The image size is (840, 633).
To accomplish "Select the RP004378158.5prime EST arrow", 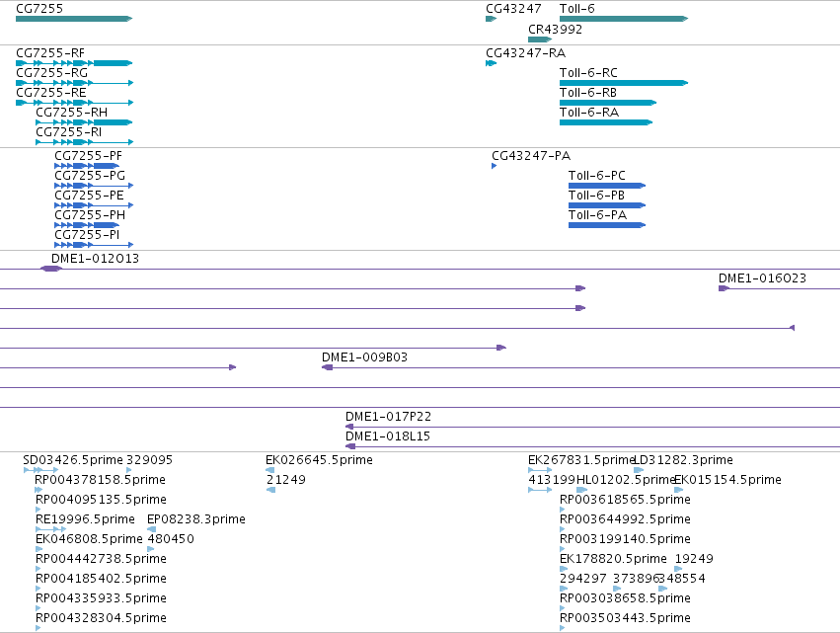I will [x=38, y=491].
